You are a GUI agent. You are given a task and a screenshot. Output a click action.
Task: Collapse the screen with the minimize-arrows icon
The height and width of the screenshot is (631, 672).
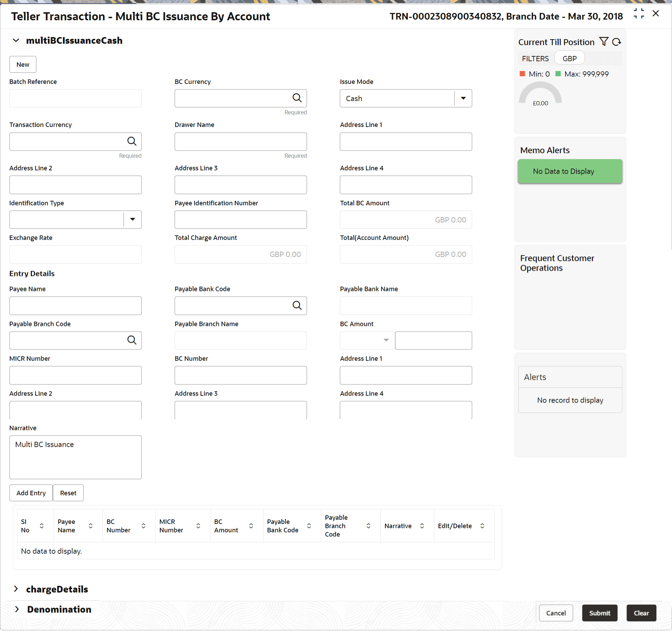coord(639,14)
